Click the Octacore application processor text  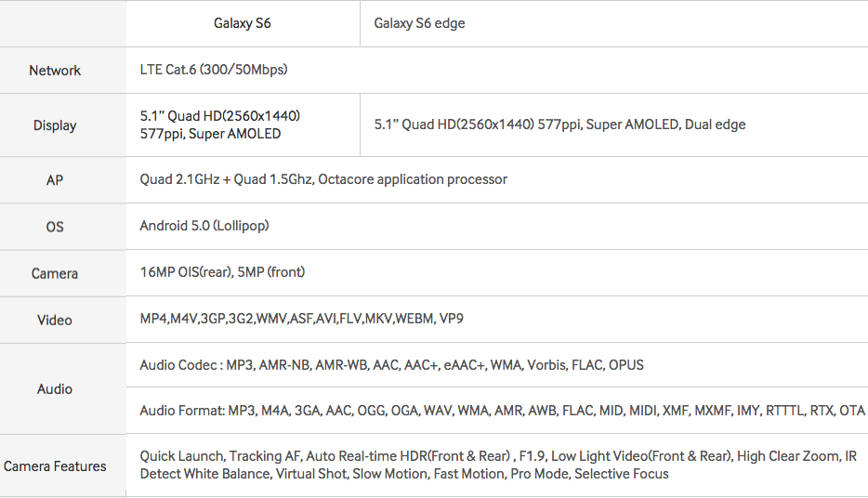pos(323,179)
